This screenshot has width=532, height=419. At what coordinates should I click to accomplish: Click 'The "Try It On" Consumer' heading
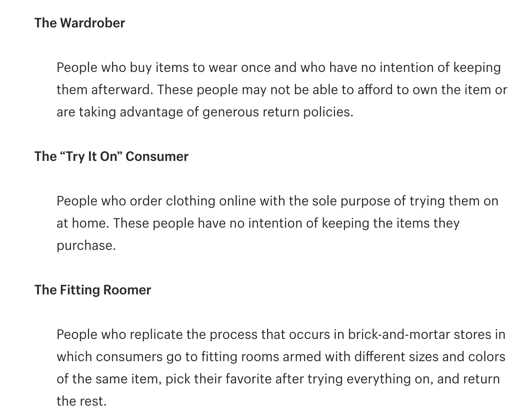111,156
